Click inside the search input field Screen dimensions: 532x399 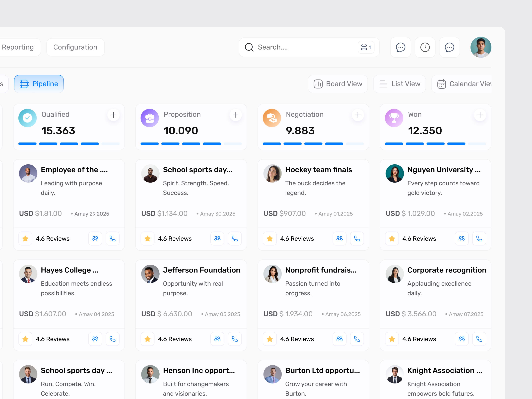tap(301, 47)
